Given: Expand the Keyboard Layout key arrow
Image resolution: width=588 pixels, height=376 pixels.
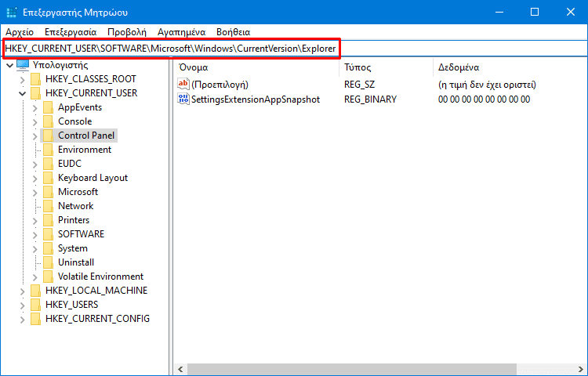Looking at the screenshot, I should (34, 179).
